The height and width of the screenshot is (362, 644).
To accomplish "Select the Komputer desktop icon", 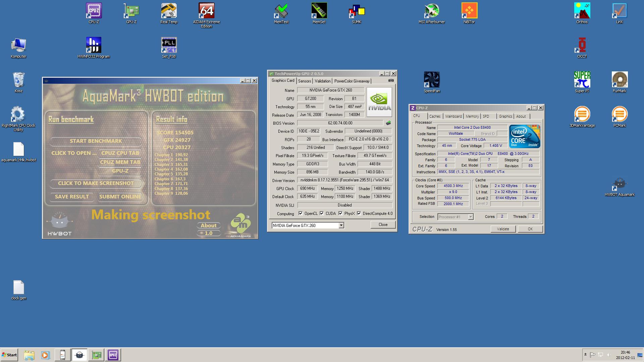I will click(18, 48).
